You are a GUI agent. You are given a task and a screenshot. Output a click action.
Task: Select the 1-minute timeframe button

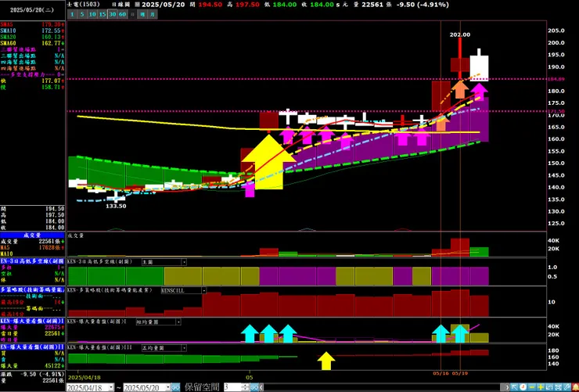coord(72,14)
